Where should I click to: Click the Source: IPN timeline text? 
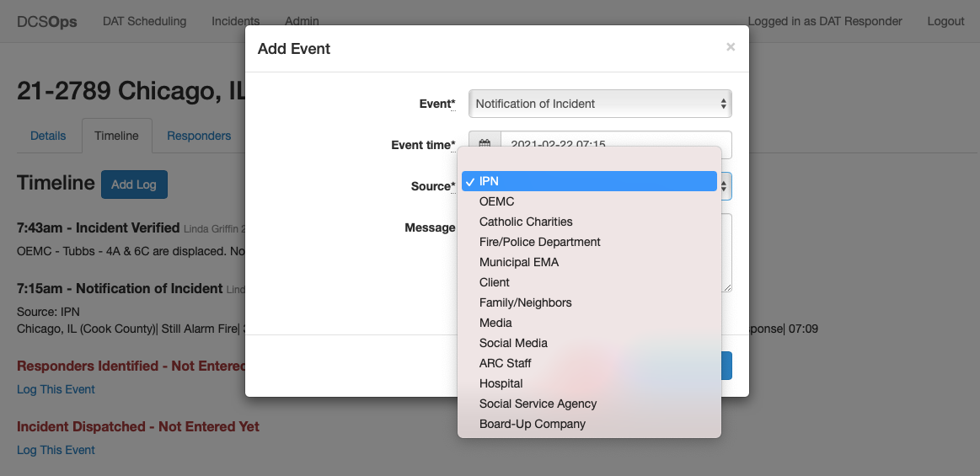[48, 312]
